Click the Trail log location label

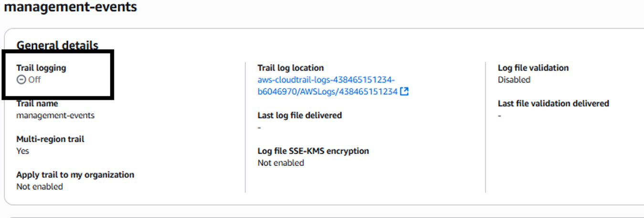tap(290, 68)
